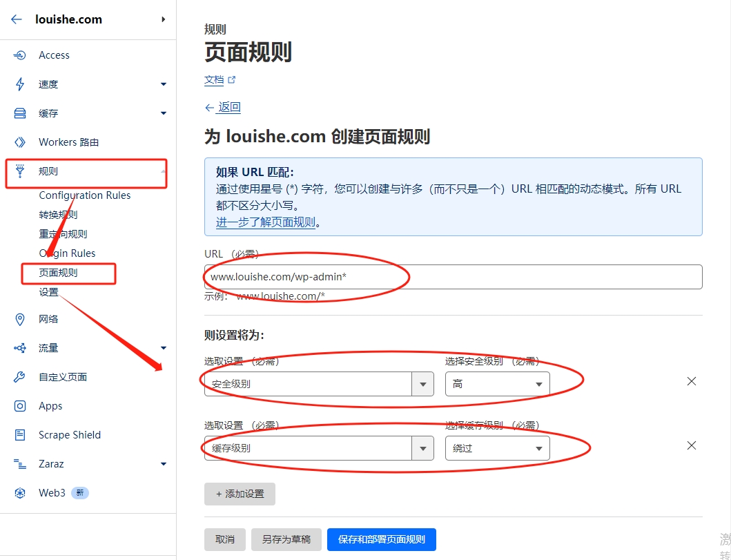Viewport: 731px width, 560px height.
Task: Open the 文档 documentation link
Action: tap(214, 79)
